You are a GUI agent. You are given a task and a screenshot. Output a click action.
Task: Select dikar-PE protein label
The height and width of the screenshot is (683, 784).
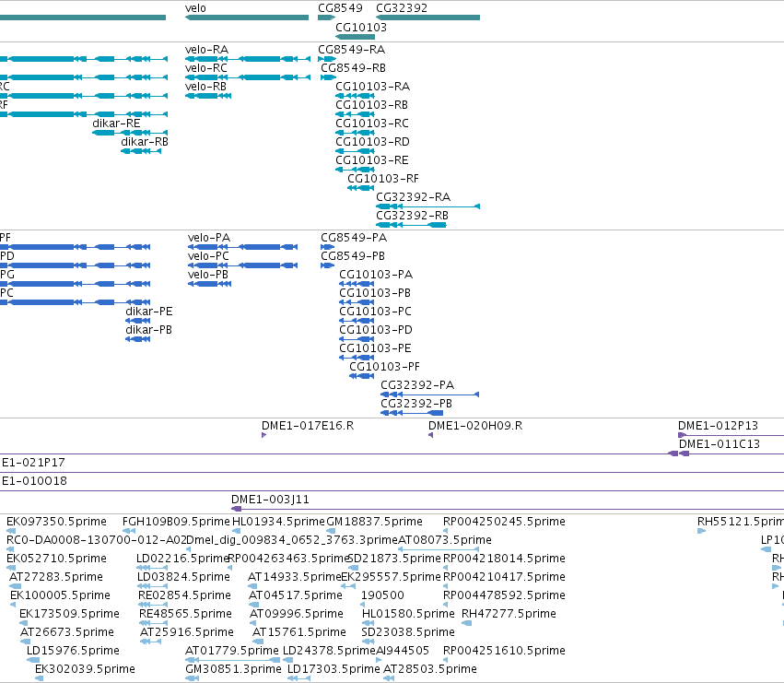tap(149, 312)
